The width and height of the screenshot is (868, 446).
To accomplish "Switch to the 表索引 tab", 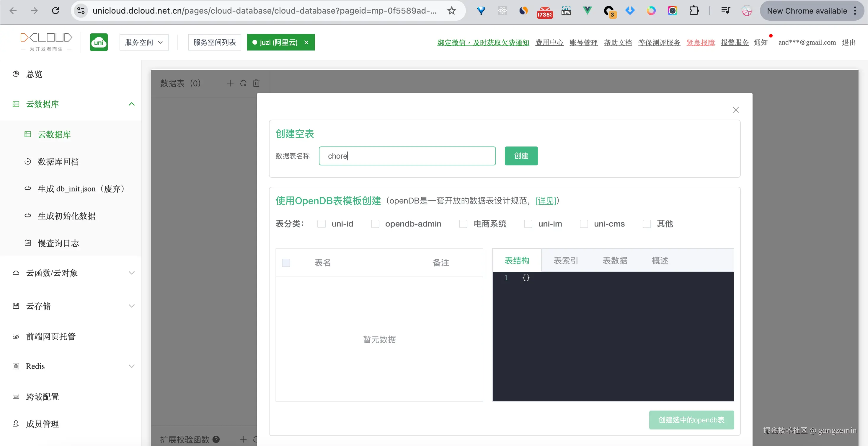I will pyautogui.click(x=565, y=261).
